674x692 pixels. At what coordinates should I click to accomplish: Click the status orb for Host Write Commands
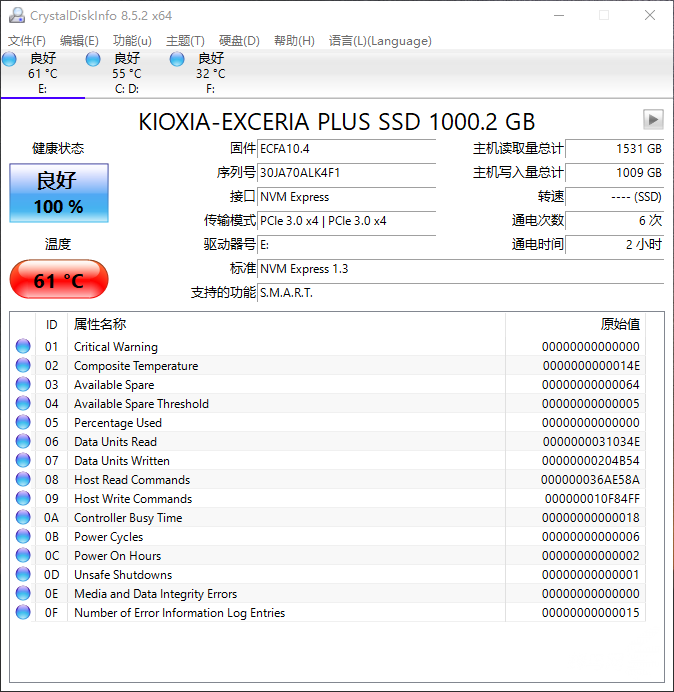[23, 498]
